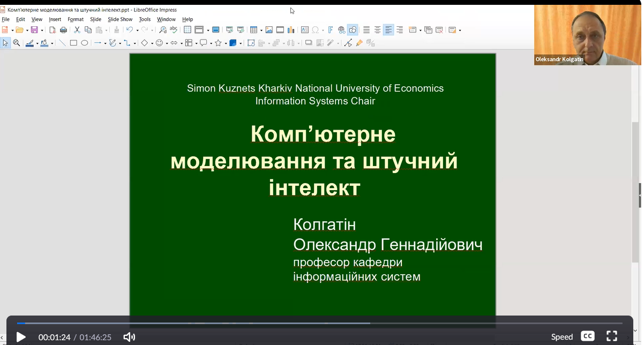Open the New Slide dropdown arrow

(x=420, y=31)
